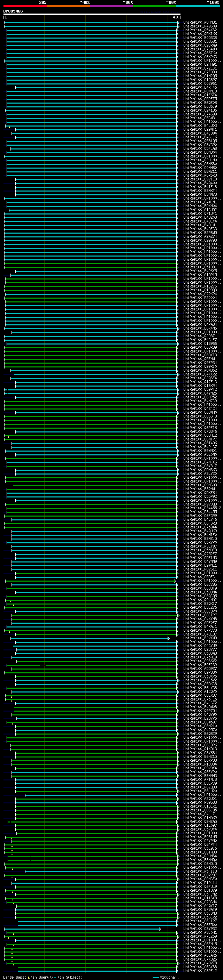Select the white BP095466 query bar
223x980 pixels.
pos(92,14)
